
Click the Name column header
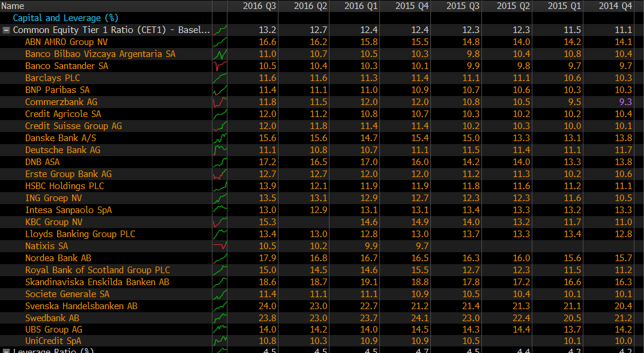[13, 6]
